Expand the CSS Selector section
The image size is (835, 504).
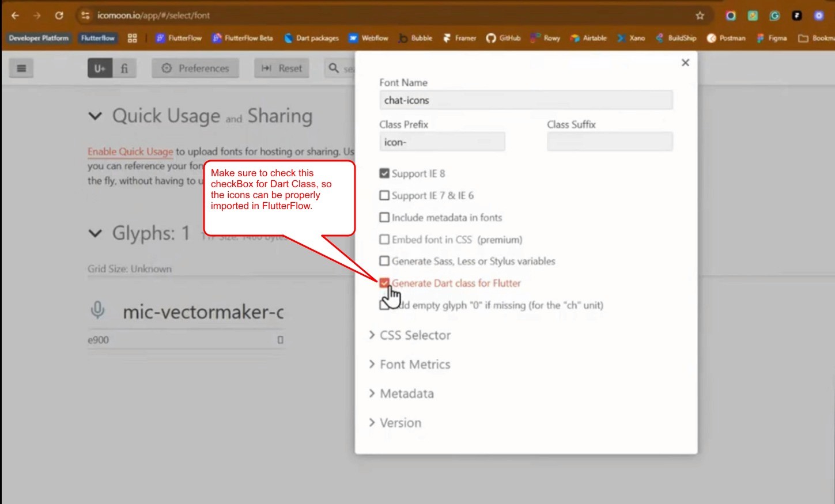click(x=410, y=335)
